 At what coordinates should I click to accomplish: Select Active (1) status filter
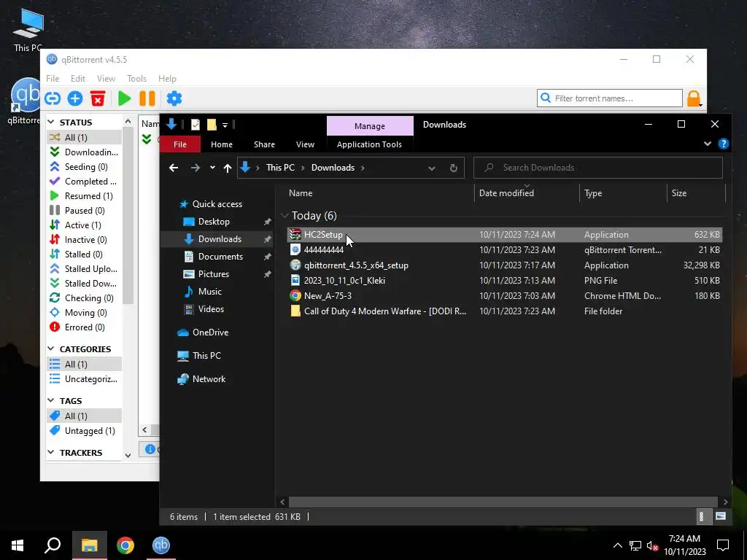click(x=85, y=225)
